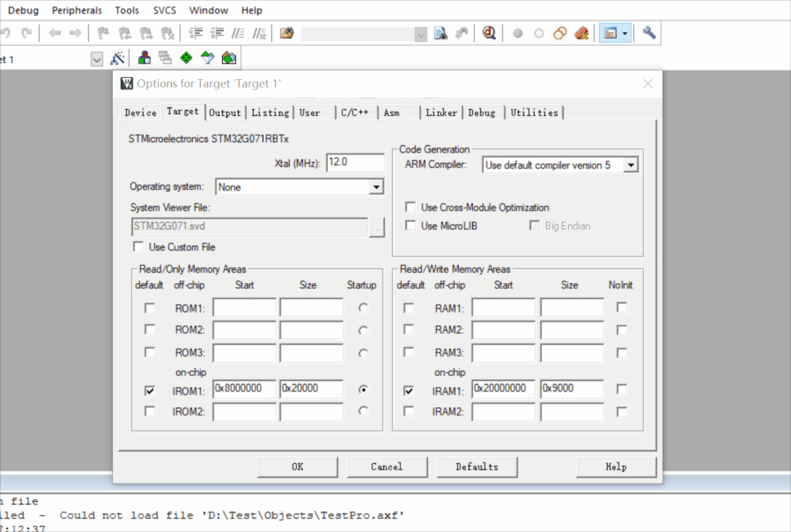The image size is (791, 532).
Task: Click Options for Target magic wand icon
Action: click(x=117, y=59)
